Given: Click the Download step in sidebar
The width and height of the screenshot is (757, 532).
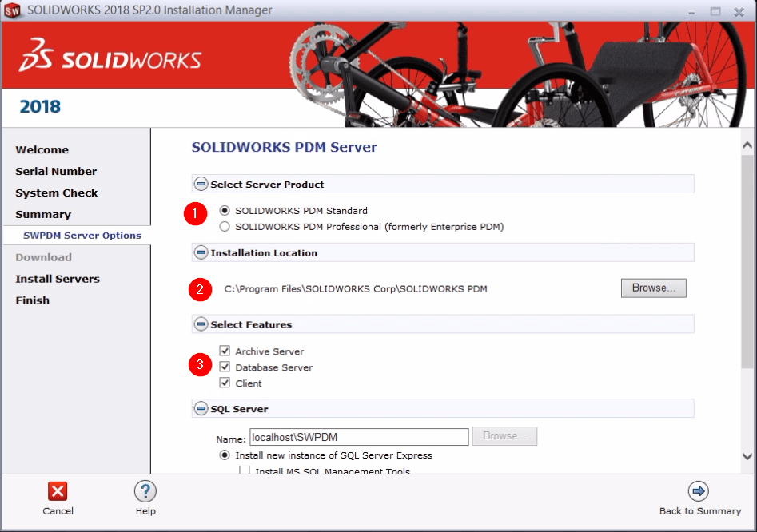Looking at the screenshot, I should pyautogui.click(x=43, y=257).
